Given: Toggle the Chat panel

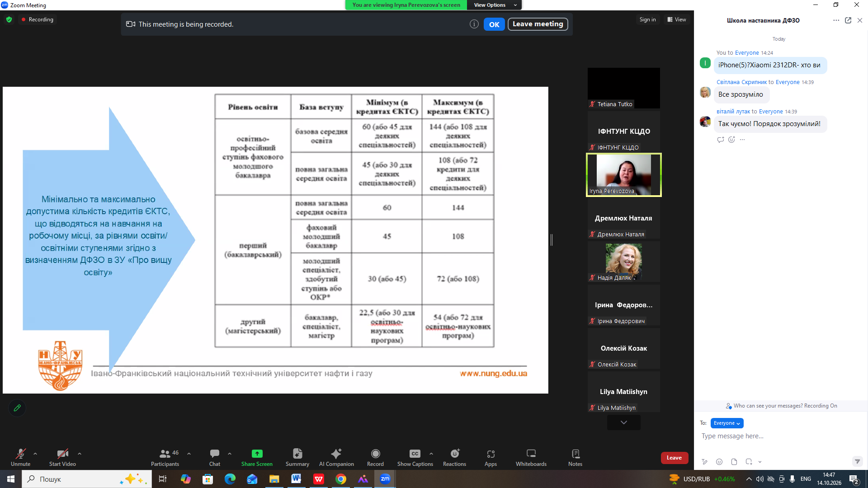Looking at the screenshot, I should (x=215, y=457).
